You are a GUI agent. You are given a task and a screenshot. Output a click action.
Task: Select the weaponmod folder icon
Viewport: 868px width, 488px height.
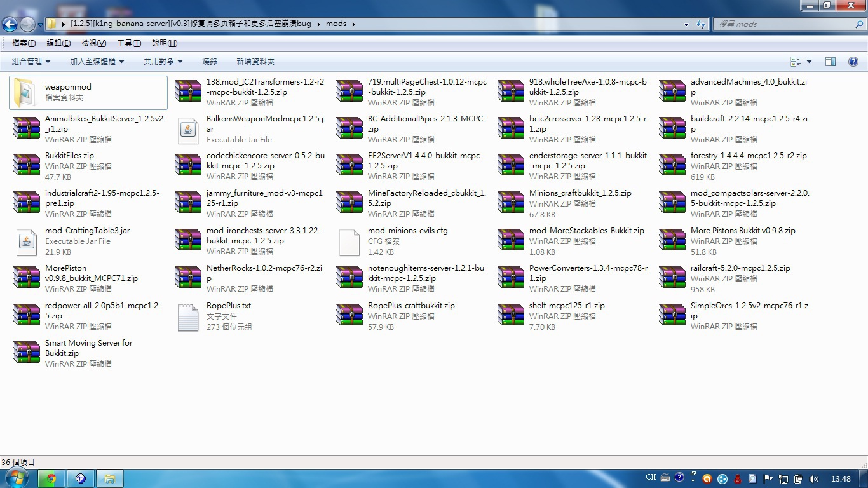click(26, 92)
